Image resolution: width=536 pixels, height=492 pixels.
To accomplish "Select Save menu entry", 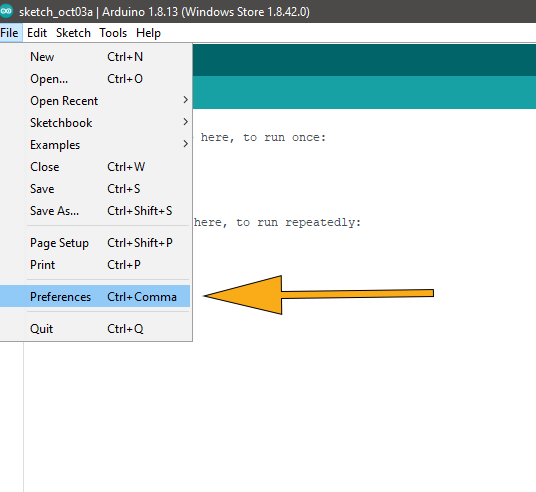I will [x=95, y=189].
